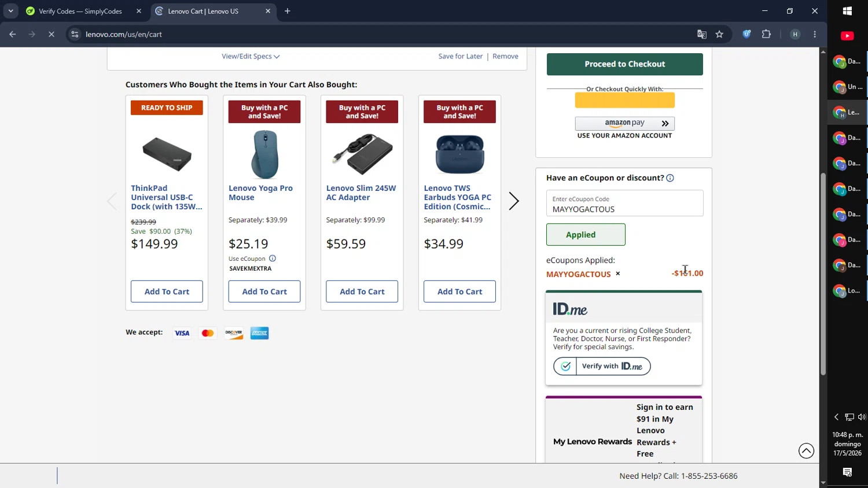
Task: Open the Lenovo Yoga Pro Mouse image
Action: pyautogui.click(x=264, y=154)
